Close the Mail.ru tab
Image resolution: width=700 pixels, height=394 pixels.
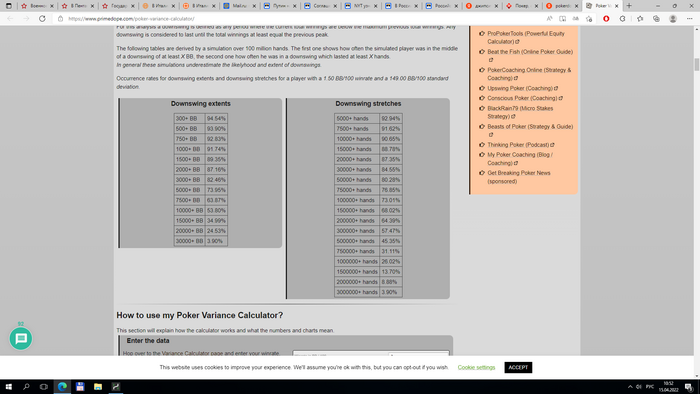pos(254,6)
